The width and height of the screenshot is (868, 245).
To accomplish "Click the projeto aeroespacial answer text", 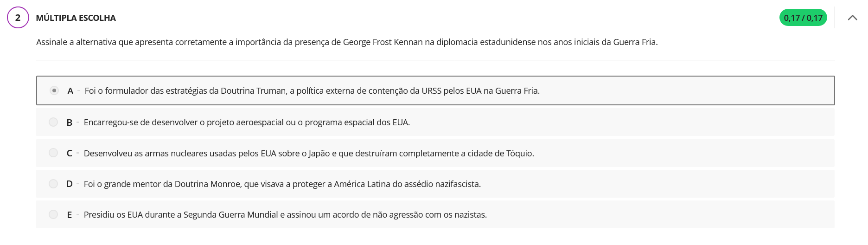I will click(247, 122).
